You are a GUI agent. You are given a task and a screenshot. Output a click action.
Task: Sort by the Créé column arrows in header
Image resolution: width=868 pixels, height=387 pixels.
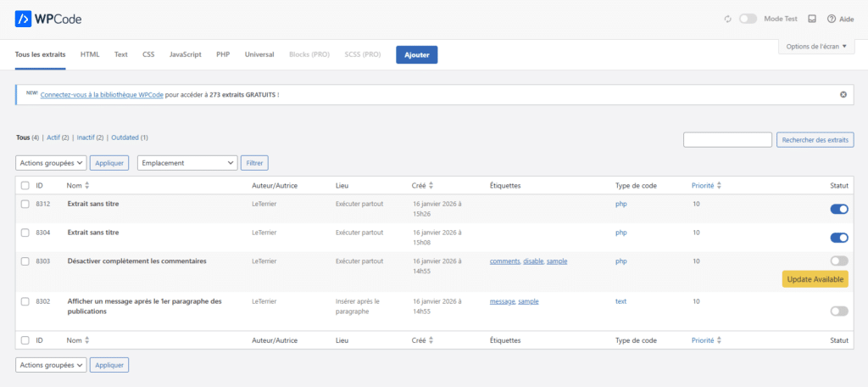point(431,185)
